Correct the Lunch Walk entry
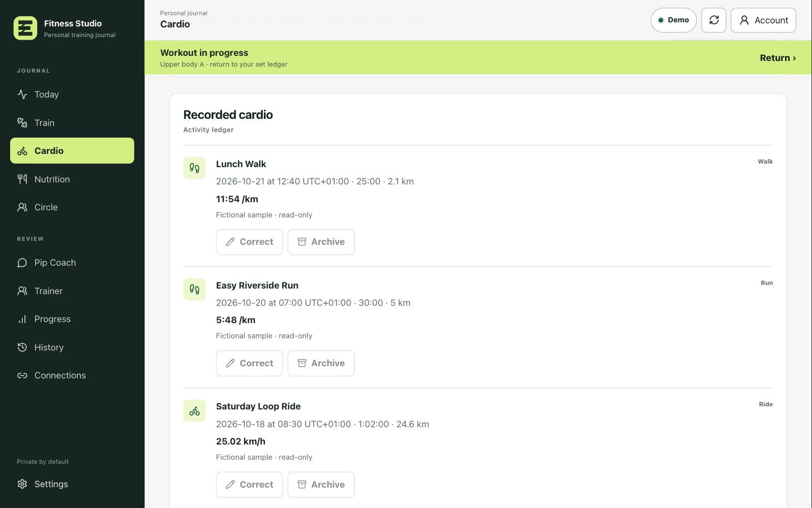Screen dimensions: 812x508 250,242
